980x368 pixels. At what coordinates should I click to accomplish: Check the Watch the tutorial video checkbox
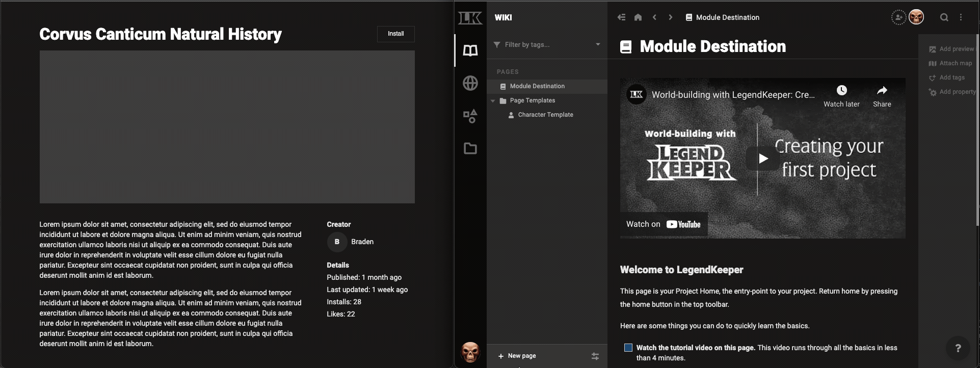tap(628, 348)
